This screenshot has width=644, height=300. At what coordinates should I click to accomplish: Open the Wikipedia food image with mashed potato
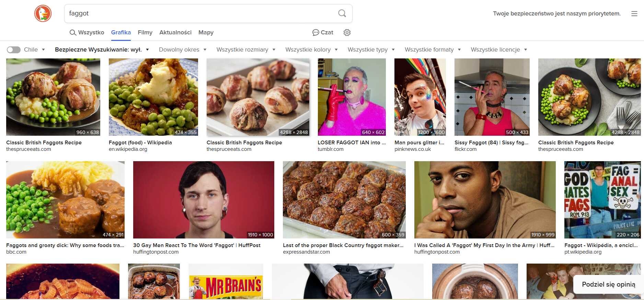[x=153, y=97]
